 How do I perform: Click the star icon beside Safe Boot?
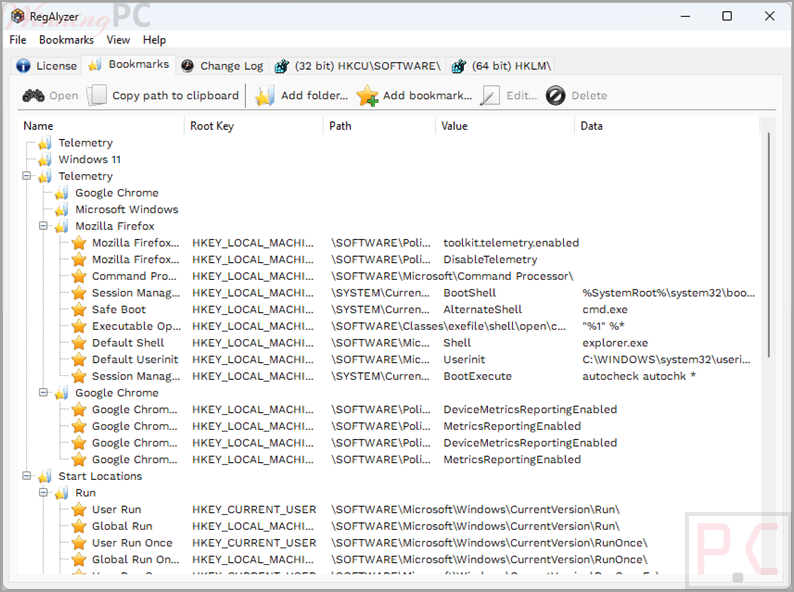[78, 309]
